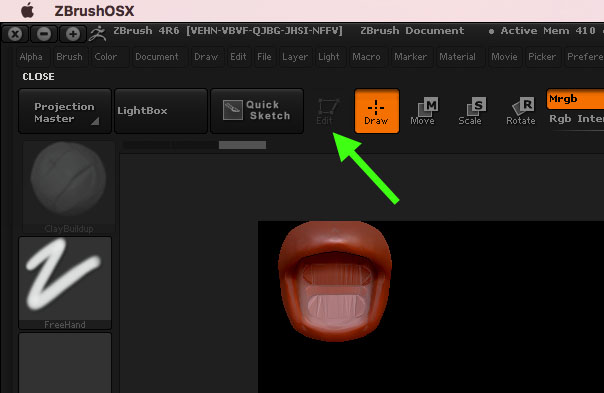Open the Picker menu
The image size is (604, 393).
coord(542,57)
